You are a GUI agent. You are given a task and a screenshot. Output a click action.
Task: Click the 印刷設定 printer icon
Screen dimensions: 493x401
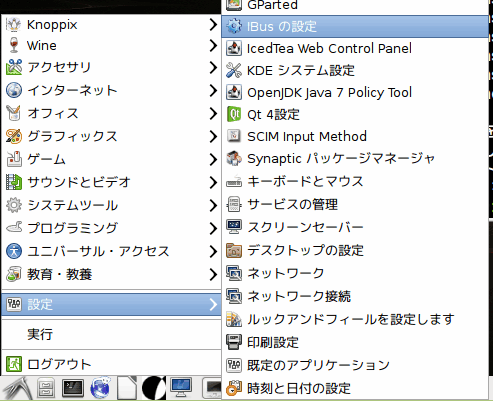pyautogui.click(x=234, y=342)
